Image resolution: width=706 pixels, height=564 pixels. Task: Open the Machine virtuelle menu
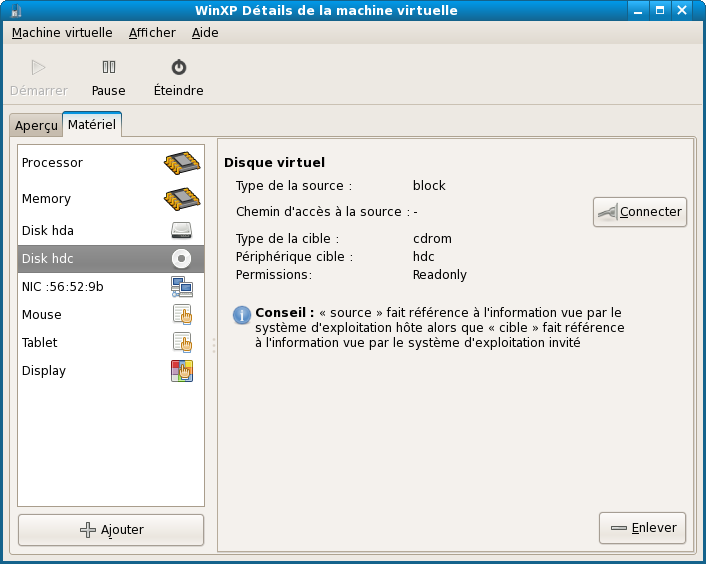[62, 33]
